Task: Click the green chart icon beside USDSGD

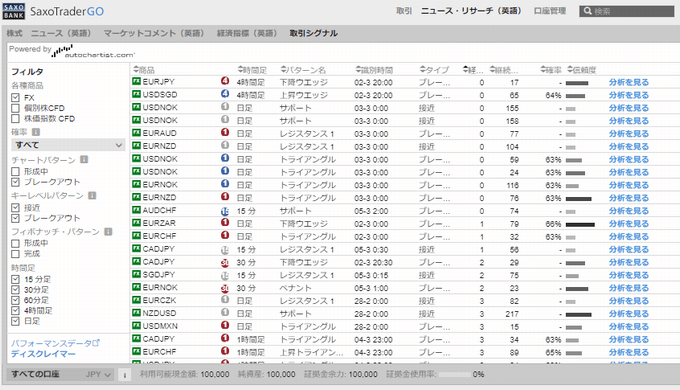Action: 136,94
